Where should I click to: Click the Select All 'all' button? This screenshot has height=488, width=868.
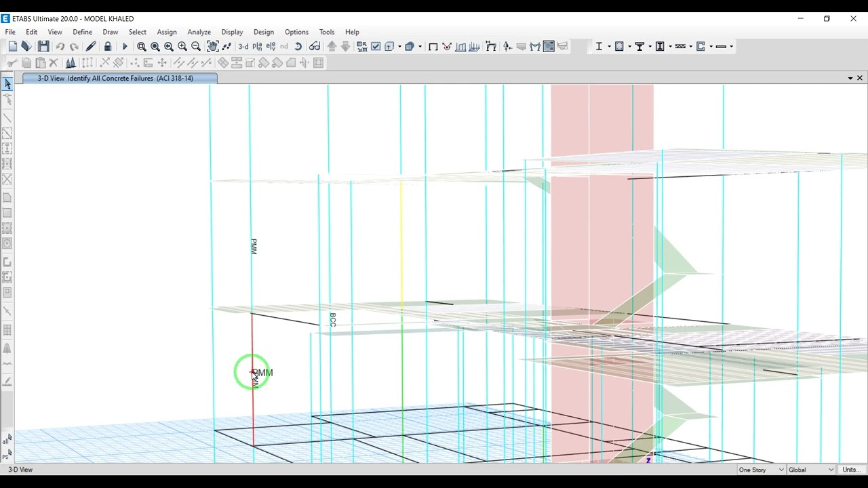7,440
